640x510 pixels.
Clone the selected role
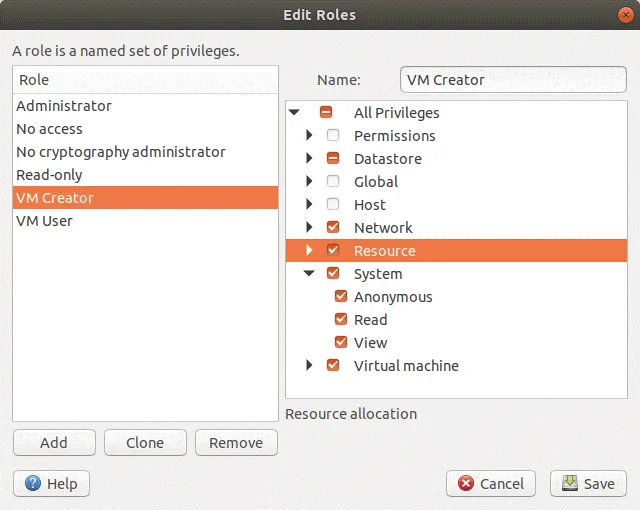pos(145,443)
